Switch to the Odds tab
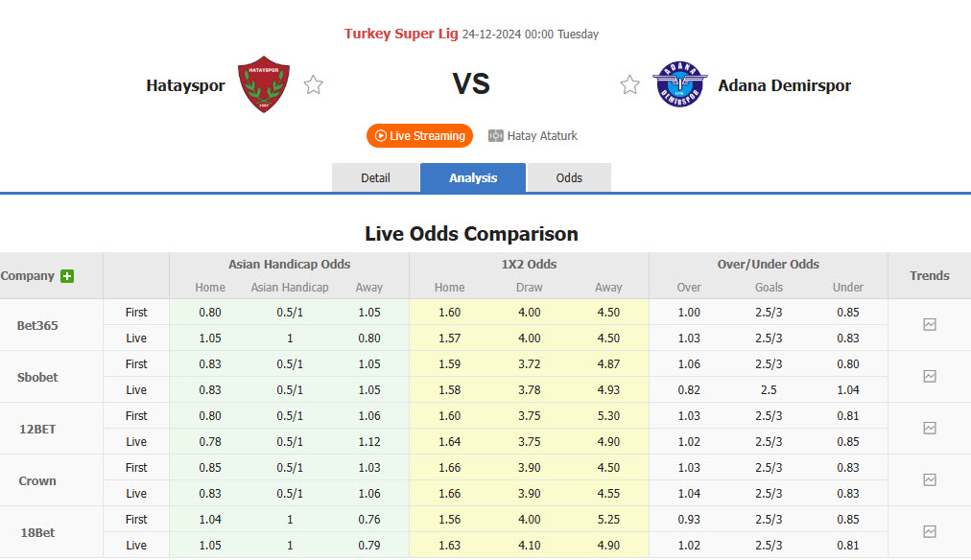This screenshot has width=971, height=560. coord(569,177)
